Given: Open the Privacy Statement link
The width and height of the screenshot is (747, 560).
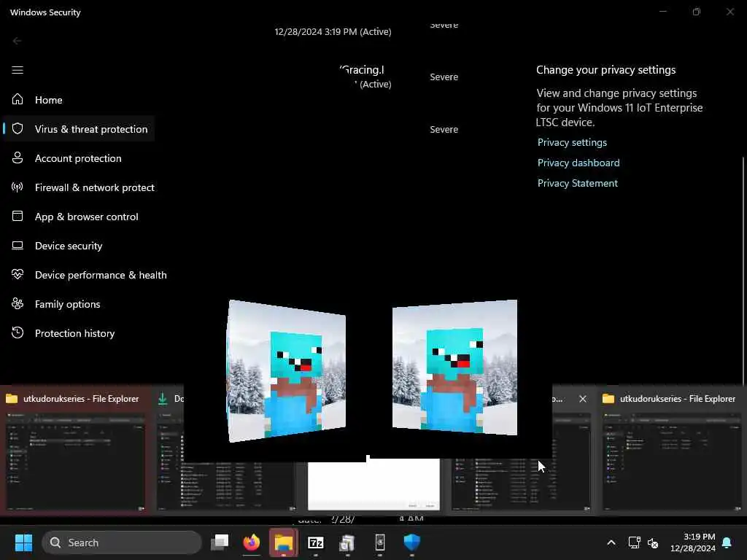Looking at the screenshot, I should [x=578, y=183].
